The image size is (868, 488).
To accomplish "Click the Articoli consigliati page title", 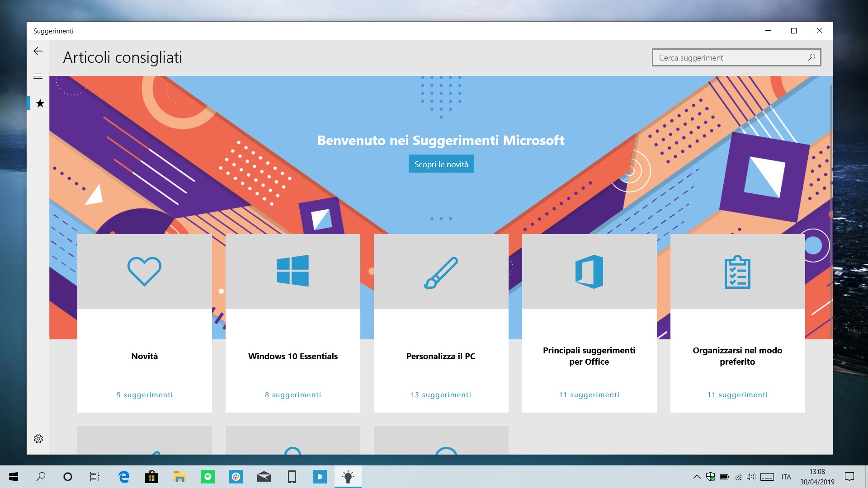I will pos(123,57).
